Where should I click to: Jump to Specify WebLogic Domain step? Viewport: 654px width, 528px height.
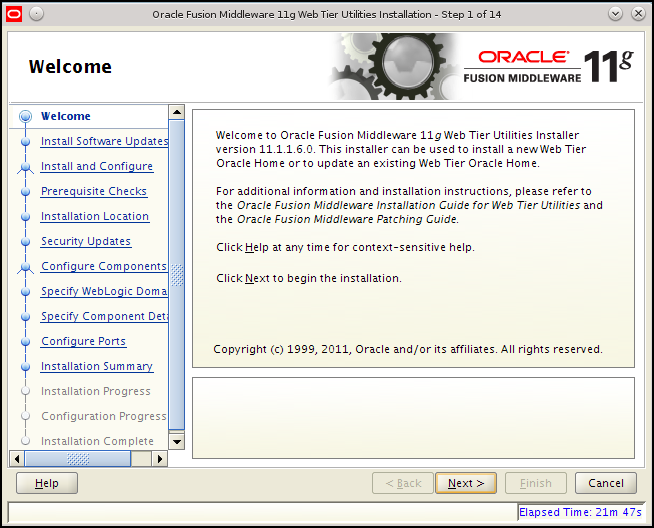tap(104, 292)
